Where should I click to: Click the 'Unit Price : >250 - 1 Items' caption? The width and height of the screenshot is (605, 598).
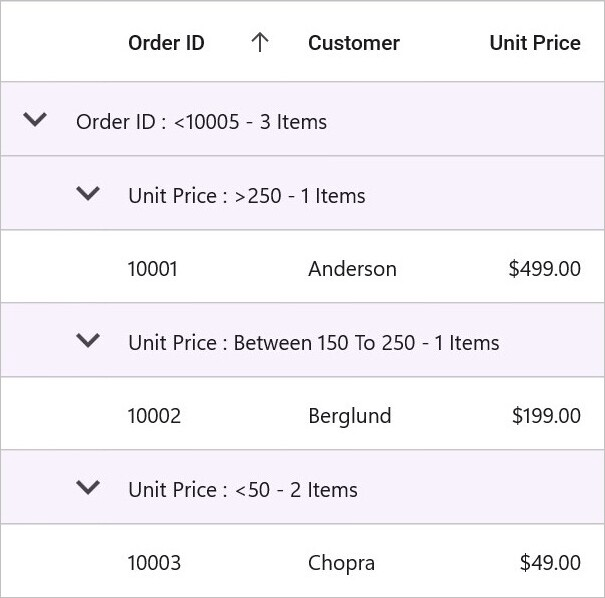coord(247,196)
